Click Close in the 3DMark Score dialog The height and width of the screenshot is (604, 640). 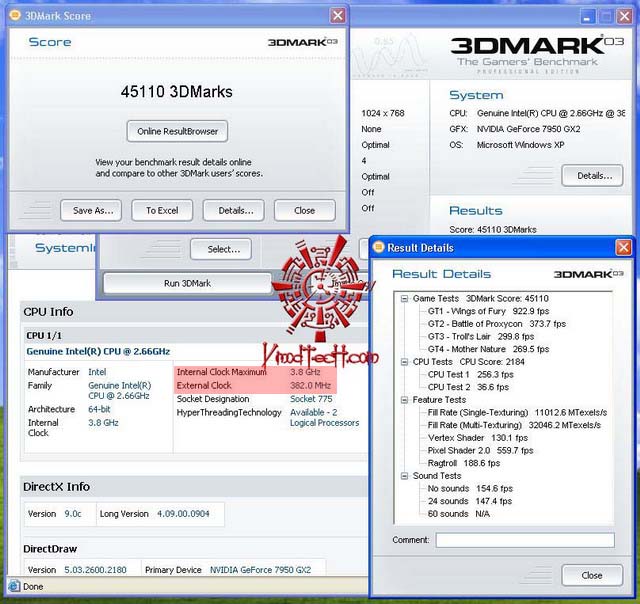[305, 211]
